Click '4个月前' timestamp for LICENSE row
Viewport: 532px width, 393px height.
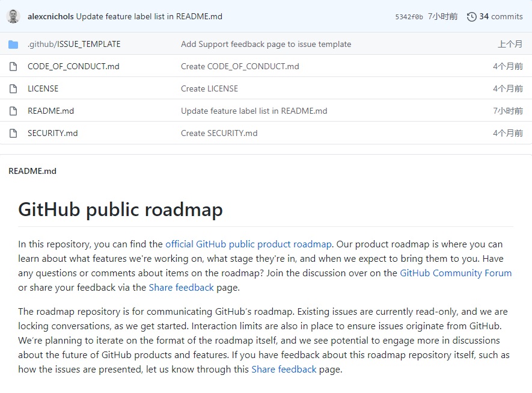click(x=508, y=88)
